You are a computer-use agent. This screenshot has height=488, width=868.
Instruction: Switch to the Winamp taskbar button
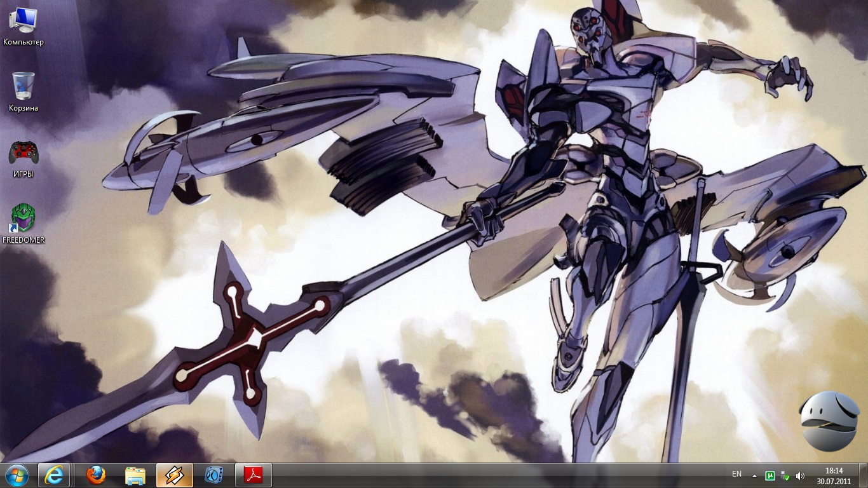click(175, 475)
